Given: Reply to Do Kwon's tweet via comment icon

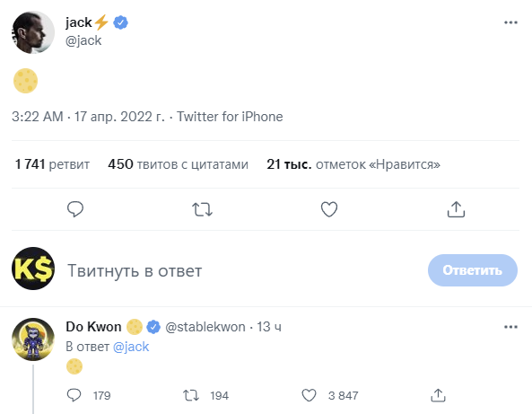Looking at the screenshot, I should [x=74, y=395].
